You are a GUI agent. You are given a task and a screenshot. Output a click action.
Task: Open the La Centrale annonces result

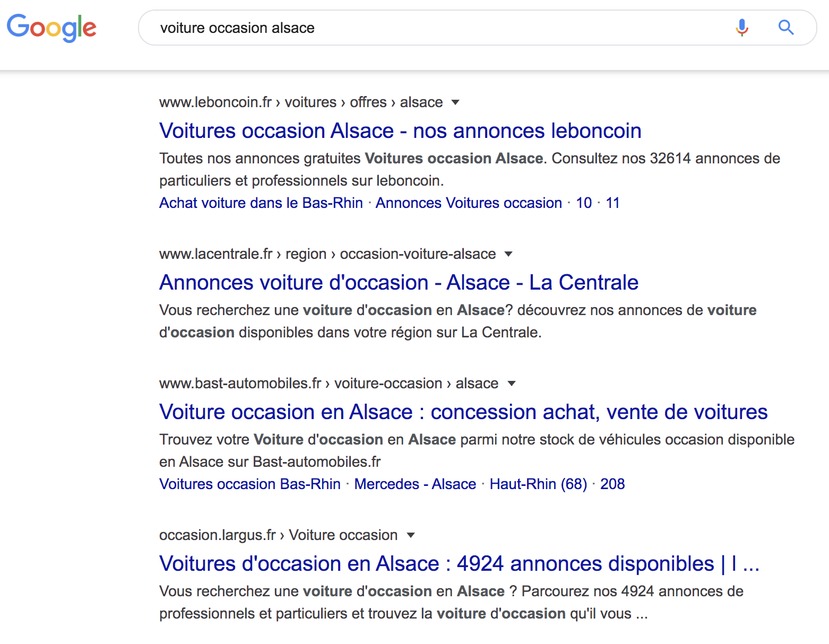coord(399,283)
